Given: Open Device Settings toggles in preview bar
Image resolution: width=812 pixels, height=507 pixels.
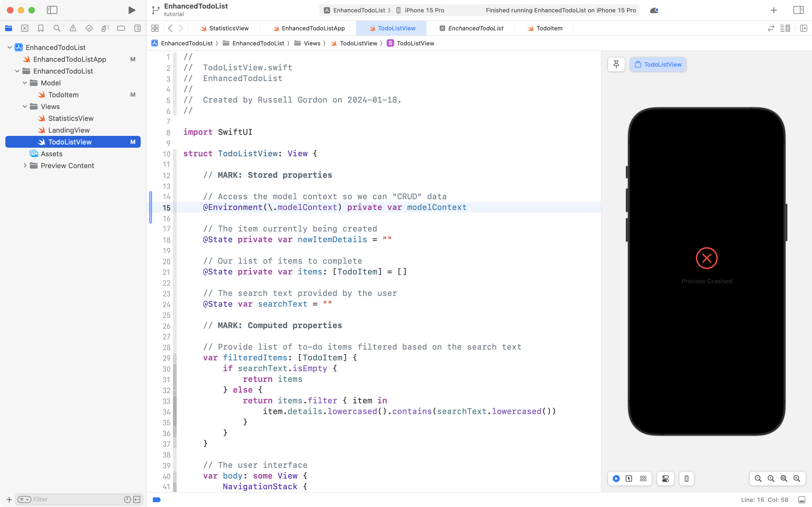Looking at the screenshot, I should coord(665,479).
